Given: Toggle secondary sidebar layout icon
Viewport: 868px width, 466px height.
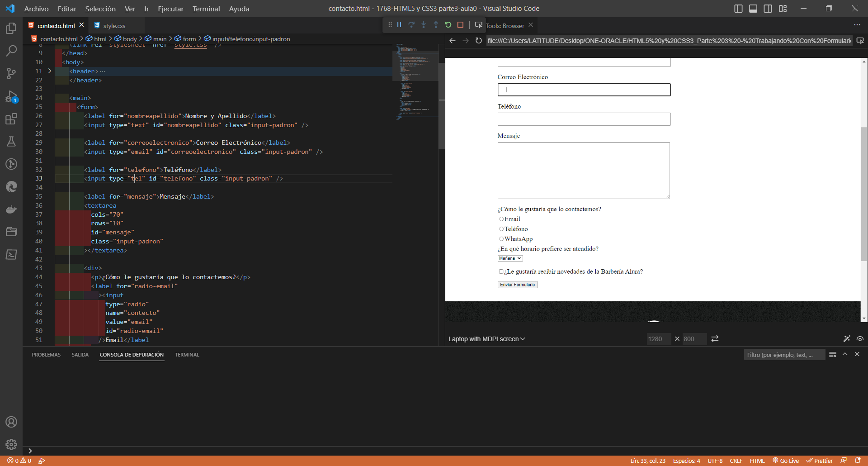Looking at the screenshot, I should (x=768, y=9).
